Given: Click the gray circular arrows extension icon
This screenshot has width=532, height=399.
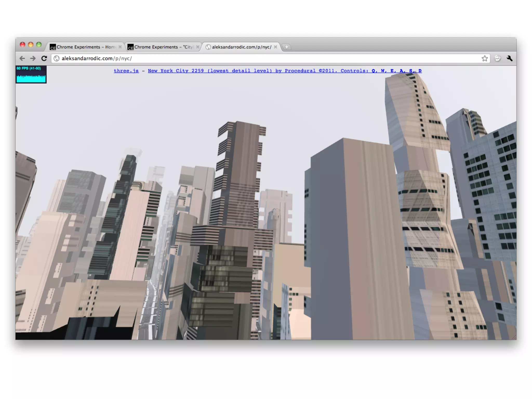Looking at the screenshot, I should [x=497, y=58].
